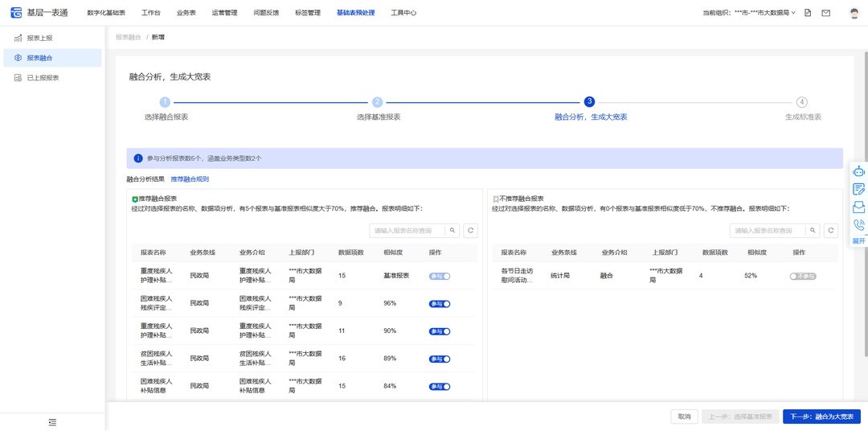This screenshot has height=431, width=868.
Task: Toggle 参与 switch for 基准报表 row
Action: click(440, 276)
